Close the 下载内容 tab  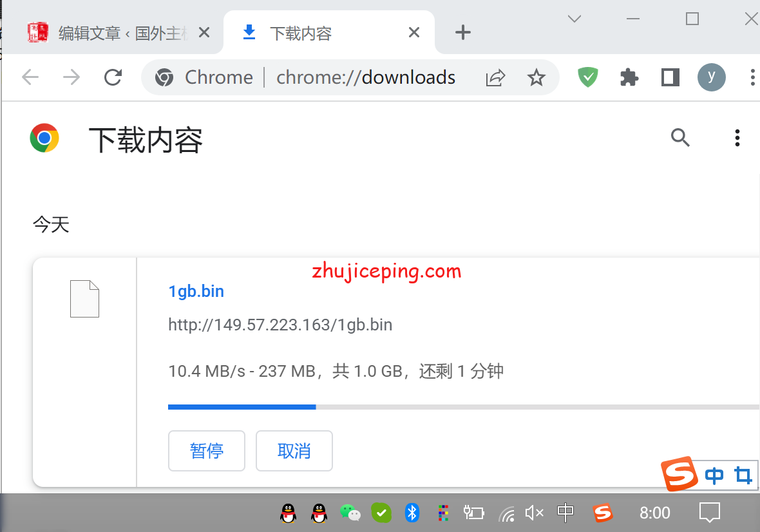pyautogui.click(x=414, y=33)
